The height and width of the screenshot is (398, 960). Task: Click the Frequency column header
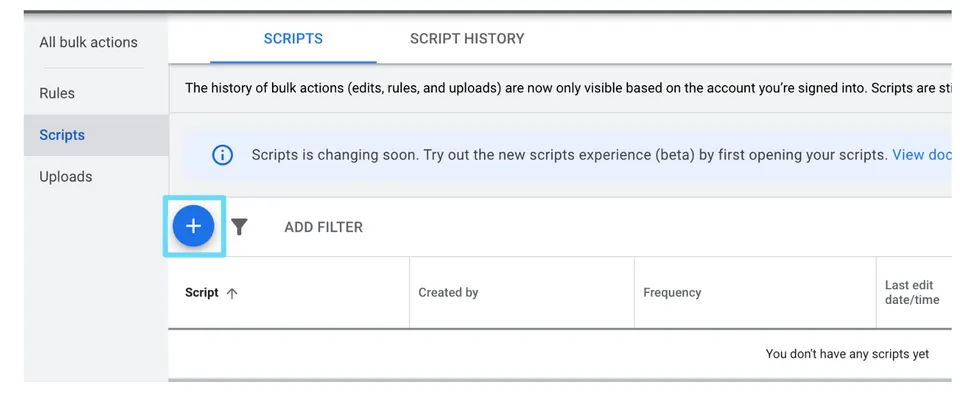[x=672, y=293]
